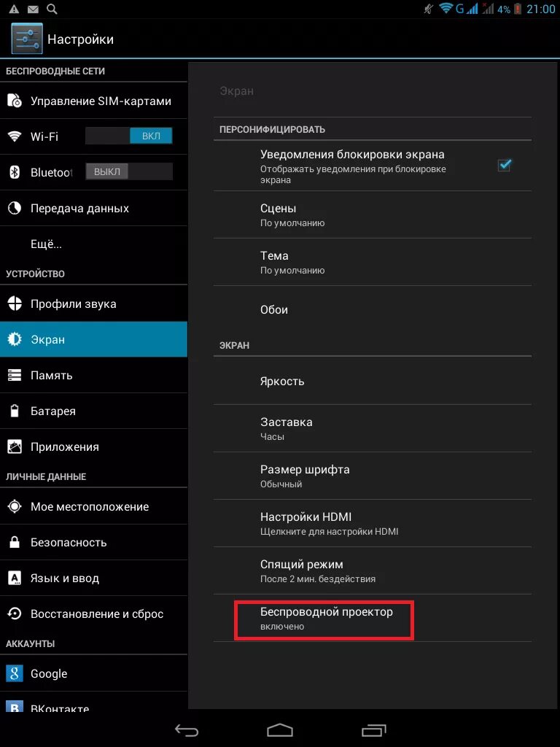
Task: Tap the Android back navigation button
Action: click(x=186, y=729)
